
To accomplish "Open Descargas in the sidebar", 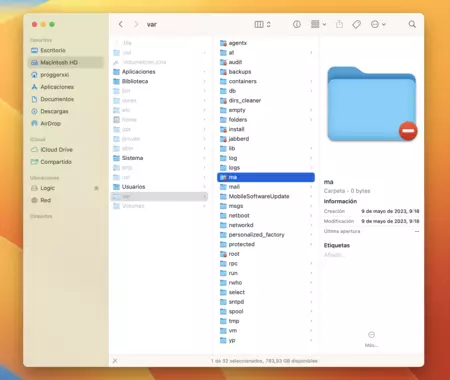I will (x=66, y=111).
